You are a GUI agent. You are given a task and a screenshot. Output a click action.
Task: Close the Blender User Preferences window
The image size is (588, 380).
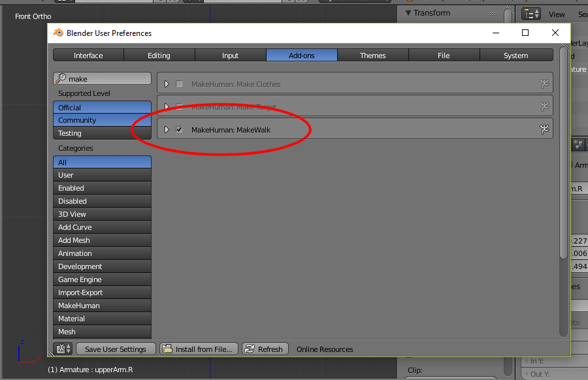point(555,33)
